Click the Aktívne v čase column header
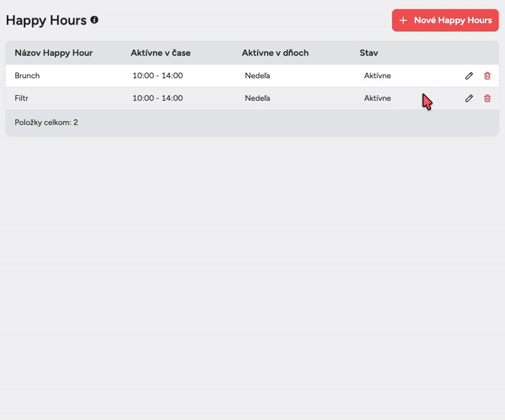505x420 pixels. pyautogui.click(x=160, y=53)
